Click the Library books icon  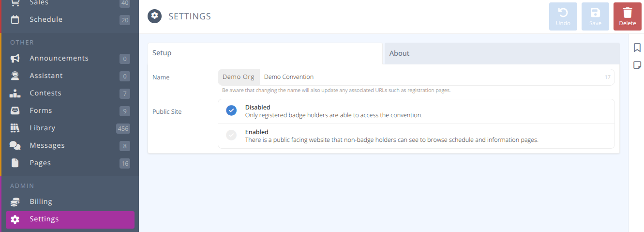pos(15,128)
